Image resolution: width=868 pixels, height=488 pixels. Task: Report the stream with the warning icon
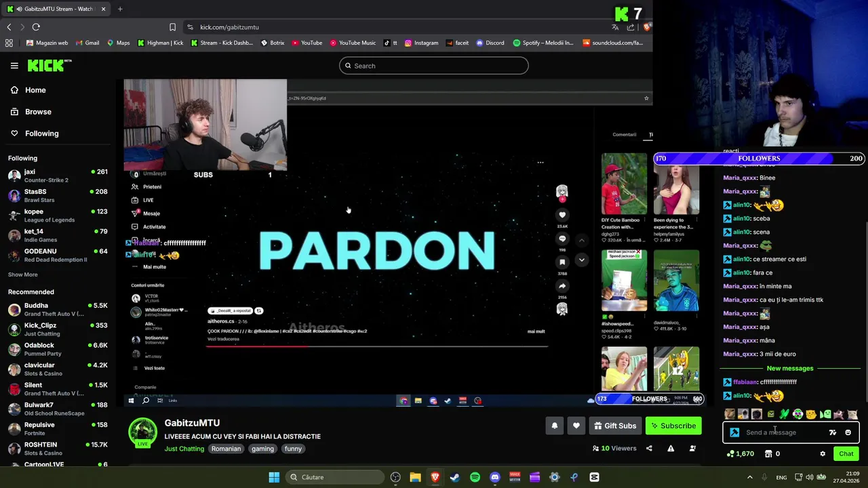[671, 448]
